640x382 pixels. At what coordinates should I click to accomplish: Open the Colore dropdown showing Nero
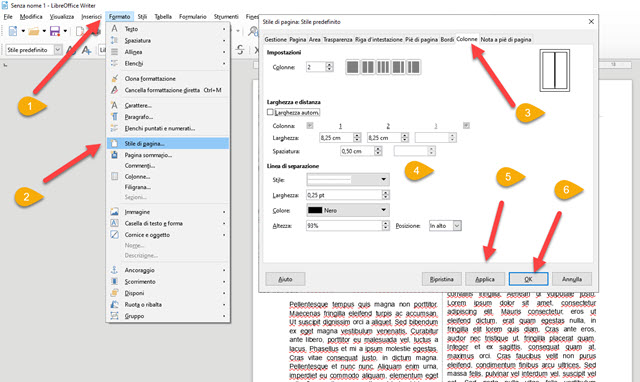(348, 210)
